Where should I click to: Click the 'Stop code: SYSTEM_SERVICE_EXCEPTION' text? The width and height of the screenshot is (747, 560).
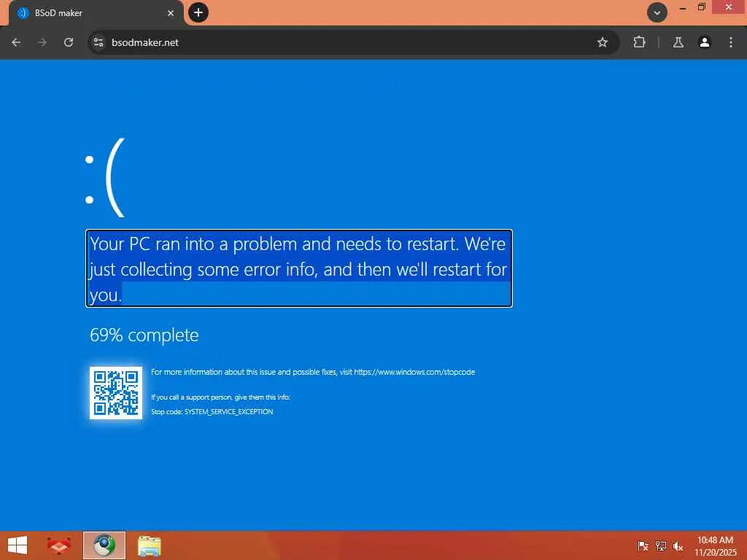(212, 411)
